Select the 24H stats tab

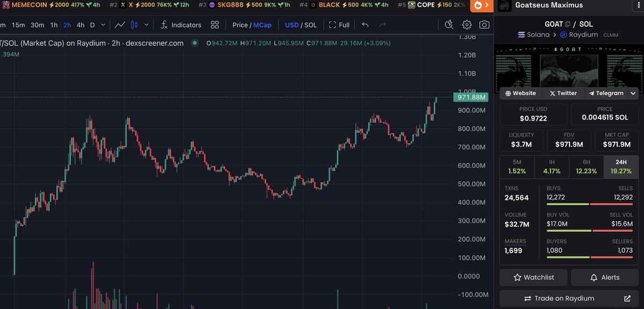click(621, 166)
